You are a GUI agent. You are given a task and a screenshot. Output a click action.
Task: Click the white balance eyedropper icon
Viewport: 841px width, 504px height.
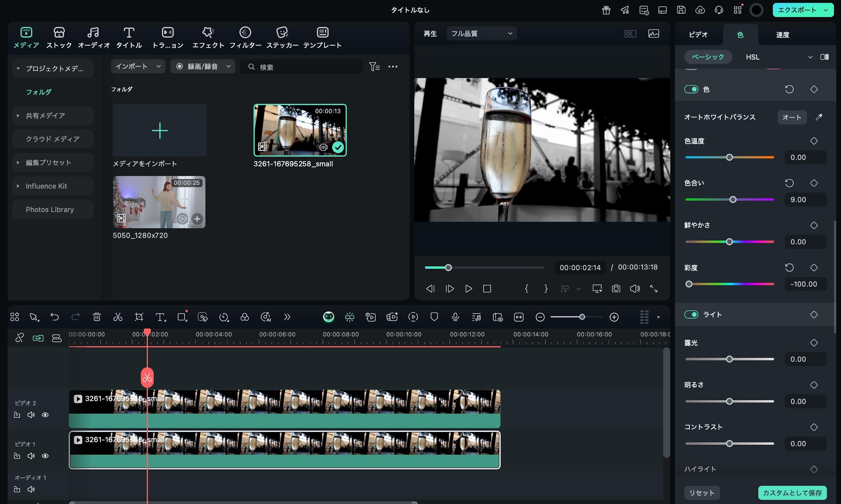[x=819, y=117]
